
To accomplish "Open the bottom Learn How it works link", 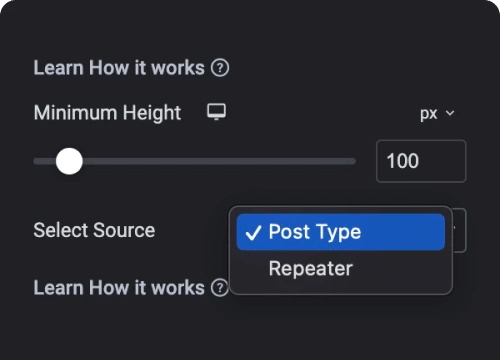I will (119, 288).
